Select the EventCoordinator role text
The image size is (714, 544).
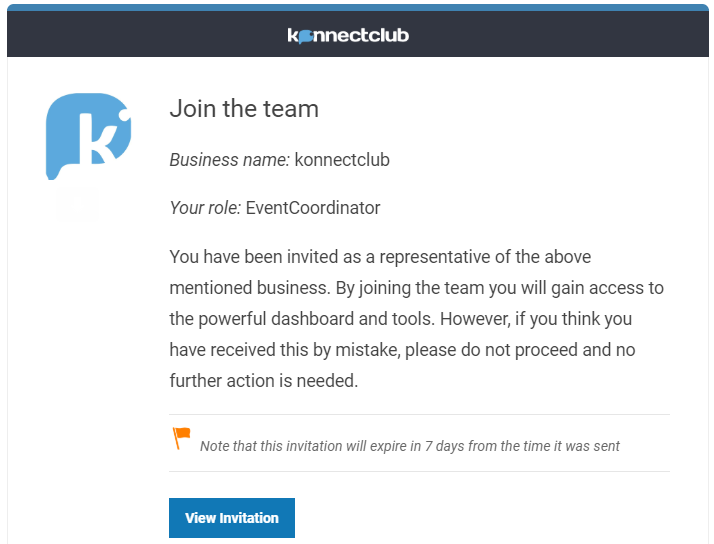pos(313,208)
